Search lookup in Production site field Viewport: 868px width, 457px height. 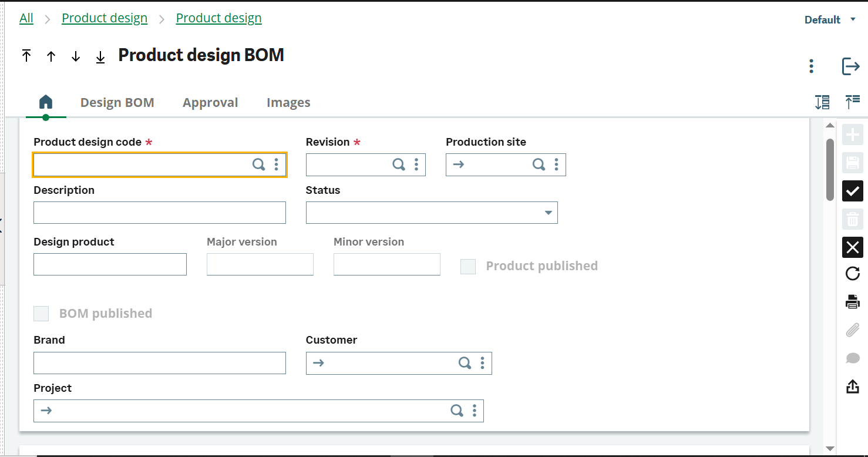pyautogui.click(x=539, y=164)
